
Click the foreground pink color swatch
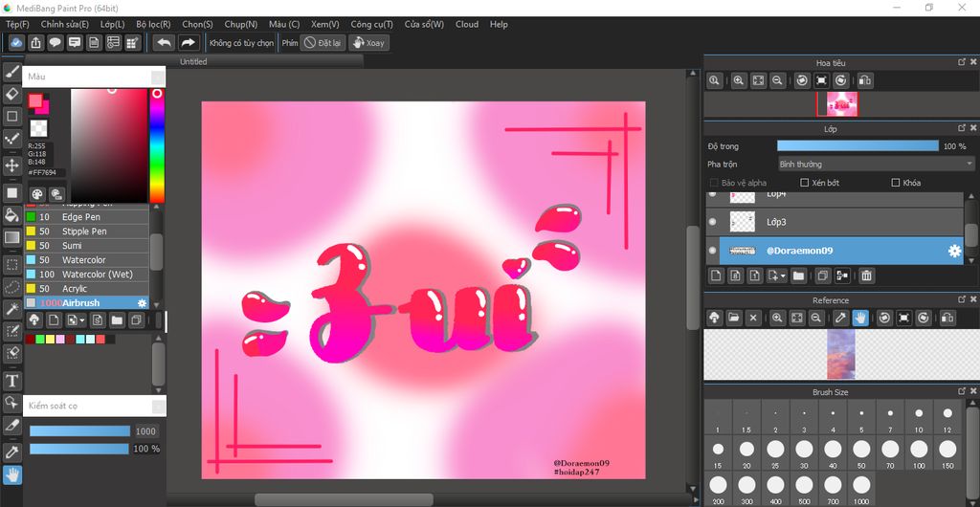35,101
